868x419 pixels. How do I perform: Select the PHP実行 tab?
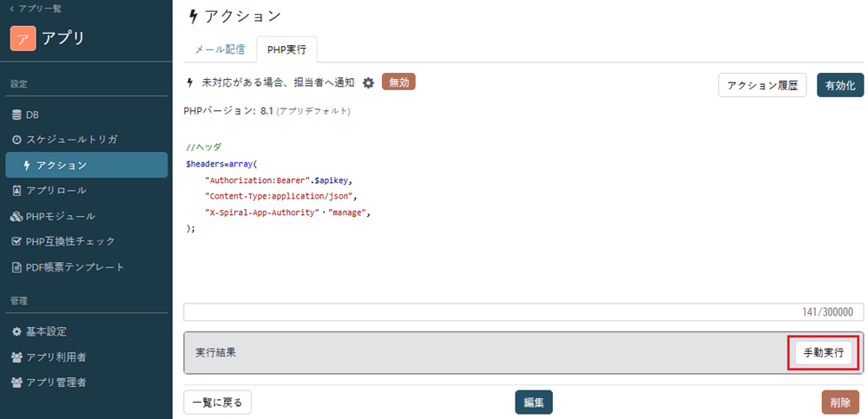click(x=286, y=49)
